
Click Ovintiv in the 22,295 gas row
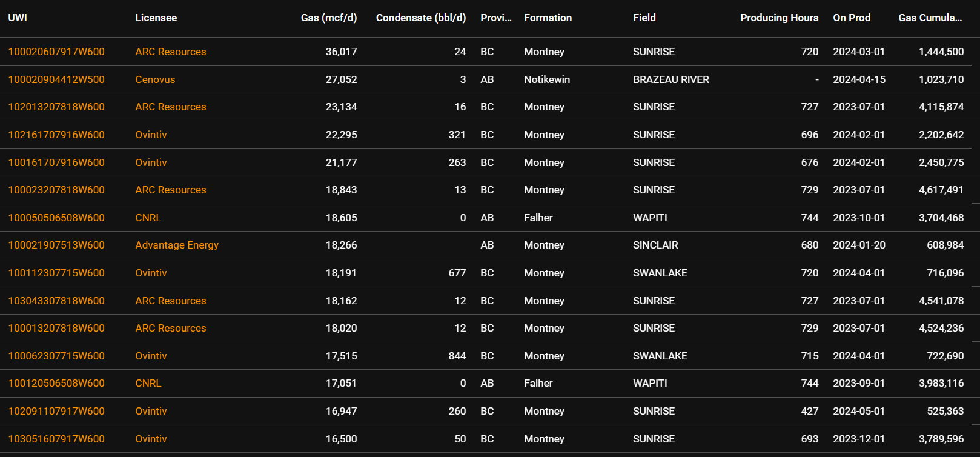click(x=151, y=135)
